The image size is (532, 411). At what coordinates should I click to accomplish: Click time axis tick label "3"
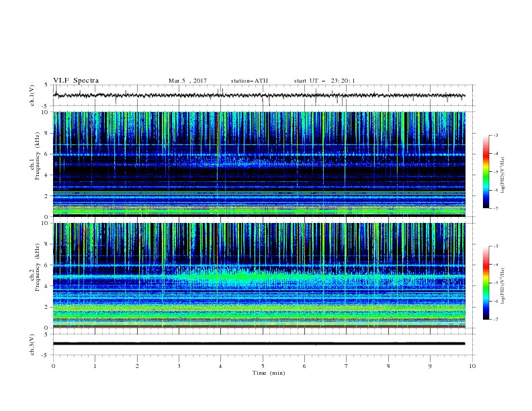point(179,366)
